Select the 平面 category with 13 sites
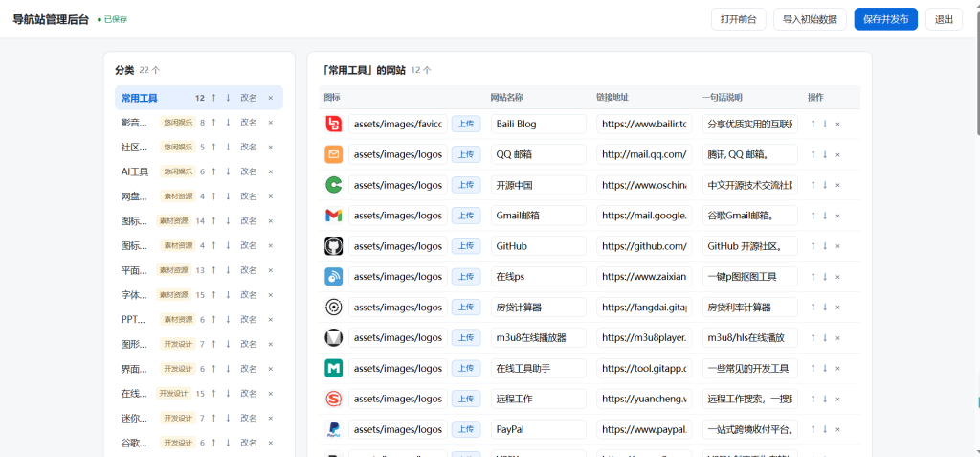The height and width of the screenshot is (457, 980). [199, 270]
